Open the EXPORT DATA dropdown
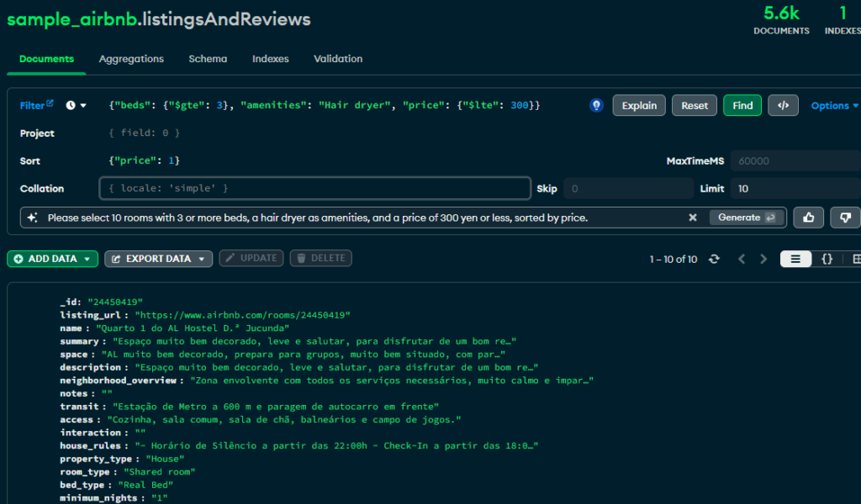 [x=158, y=259]
